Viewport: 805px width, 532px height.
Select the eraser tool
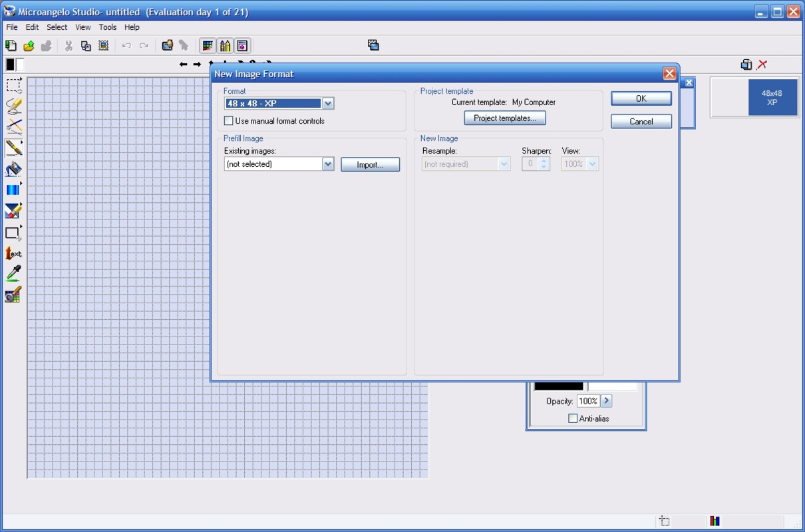12,211
